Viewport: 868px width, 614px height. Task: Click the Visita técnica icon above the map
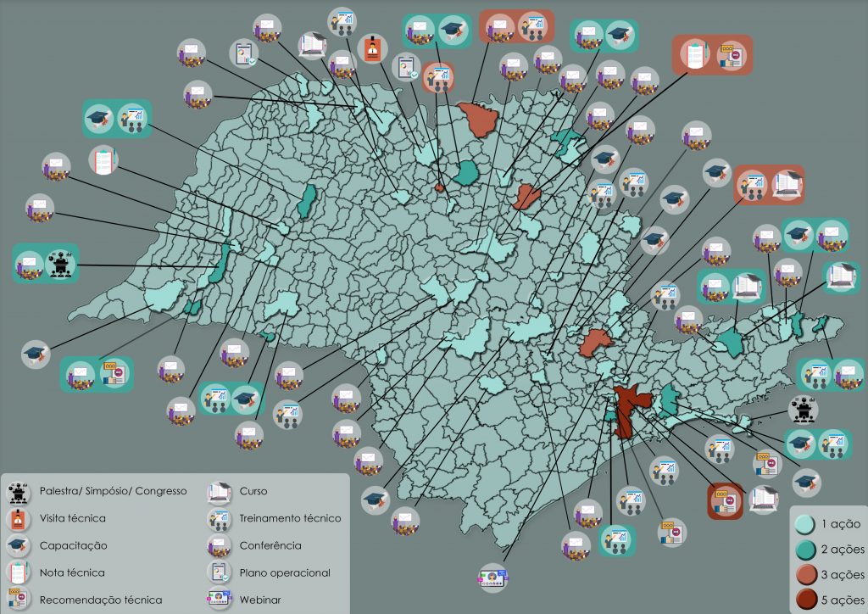(372, 48)
